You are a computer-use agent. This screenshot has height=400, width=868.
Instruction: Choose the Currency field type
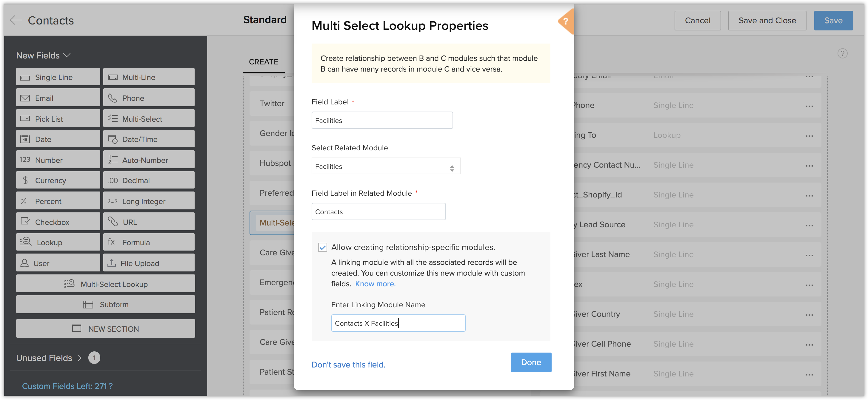point(58,180)
